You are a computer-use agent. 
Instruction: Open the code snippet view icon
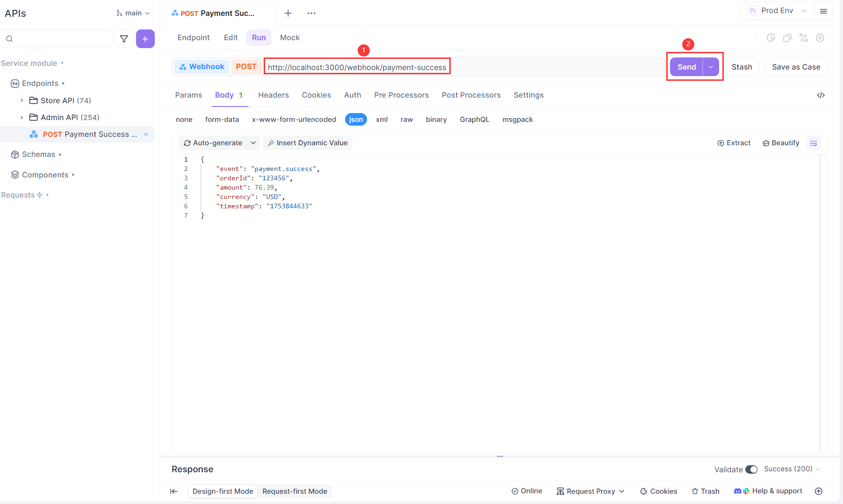821,95
